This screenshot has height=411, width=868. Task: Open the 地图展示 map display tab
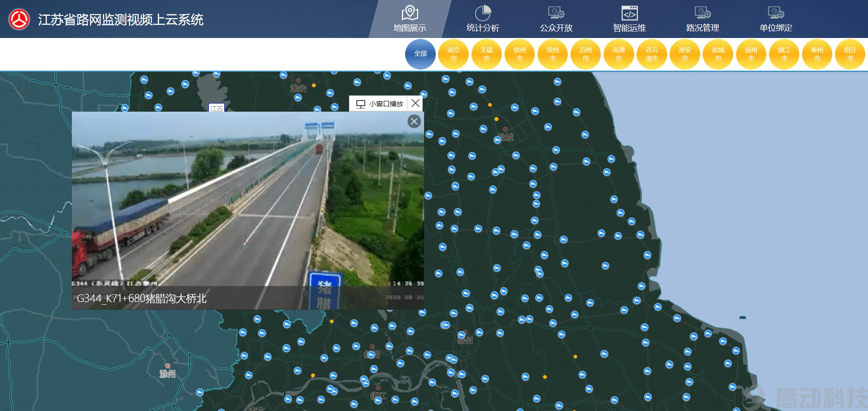point(410,19)
